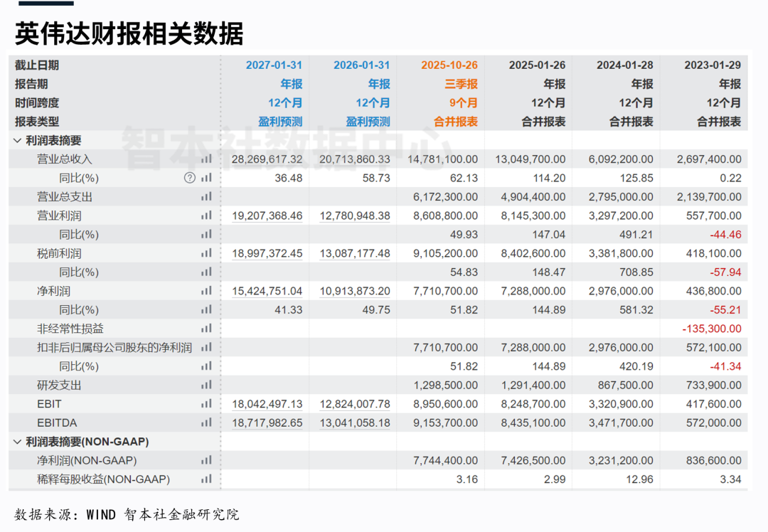
Task: Select the 扣非后归属母公司股东的净利润 row label
Action: point(114,348)
